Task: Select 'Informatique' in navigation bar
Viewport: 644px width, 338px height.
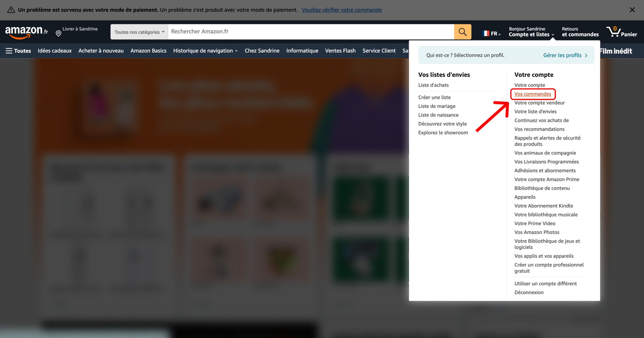Action: (302, 51)
